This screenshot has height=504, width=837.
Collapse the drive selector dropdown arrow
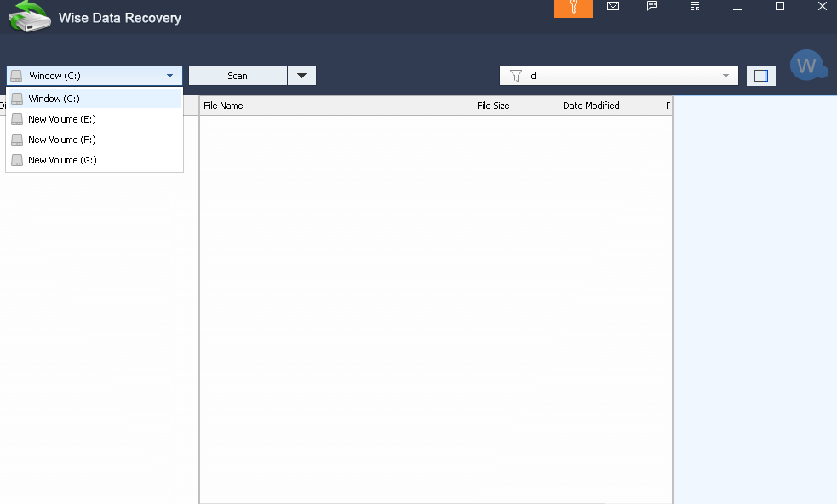point(169,76)
